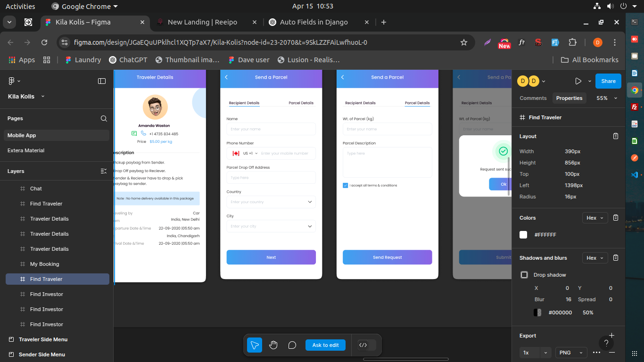This screenshot has width=644, height=362.
Task: Click the Ask to edit button
Action: (x=325, y=345)
